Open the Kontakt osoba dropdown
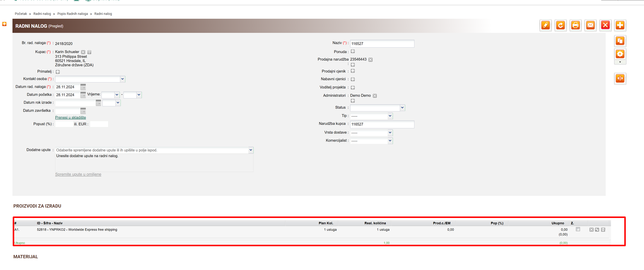 tap(122, 79)
